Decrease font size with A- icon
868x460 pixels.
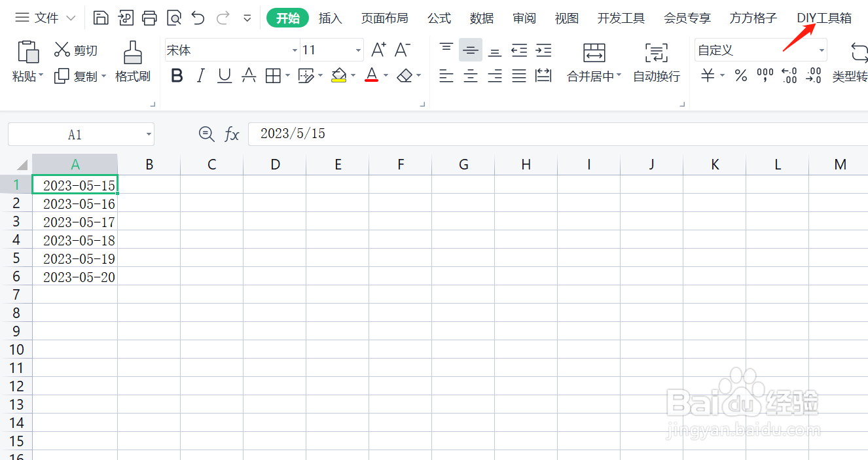pos(402,50)
